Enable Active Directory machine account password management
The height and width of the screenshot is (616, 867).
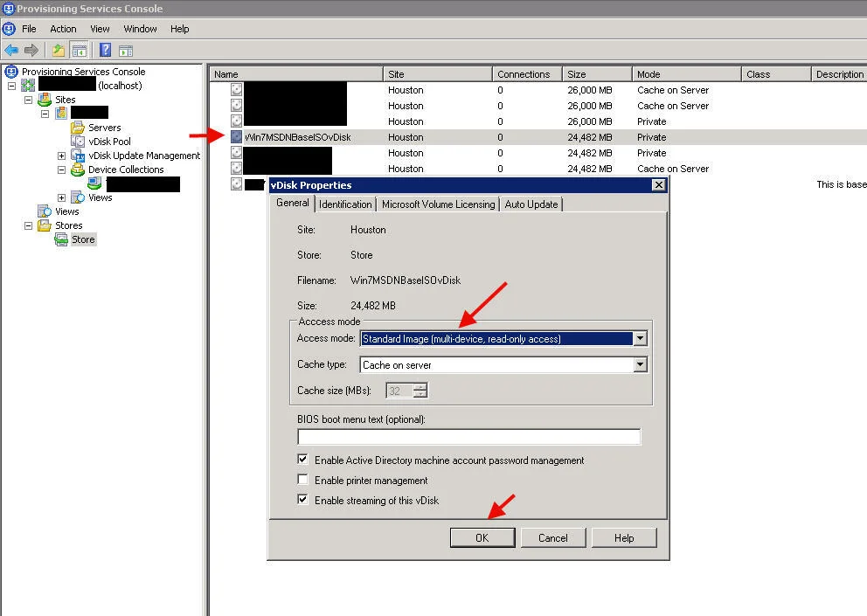click(x=302, y=460)
